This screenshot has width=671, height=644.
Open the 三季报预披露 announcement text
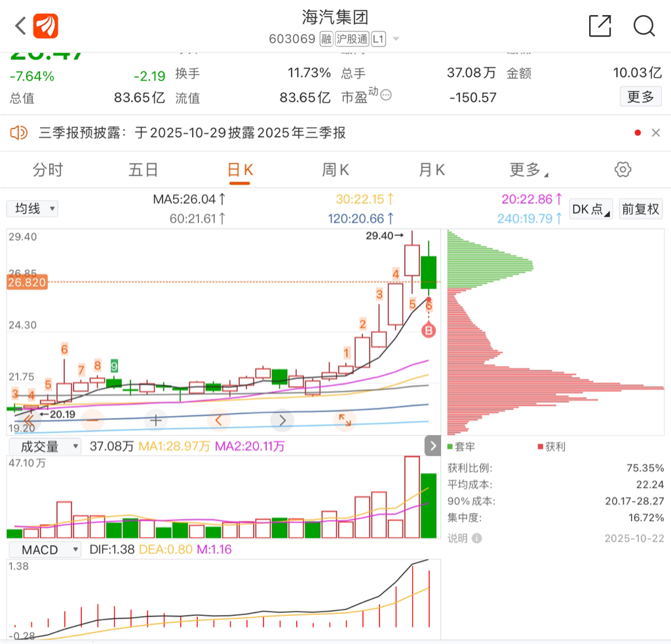point(192,132)
